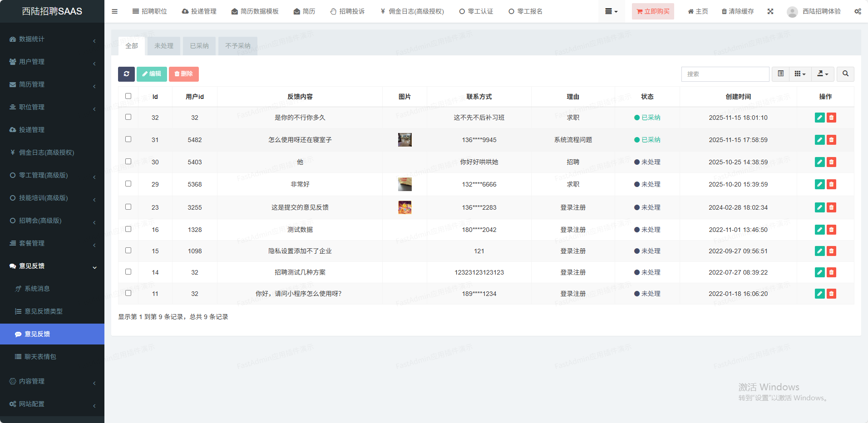Toggle the table view list icon

pos(781,74)
